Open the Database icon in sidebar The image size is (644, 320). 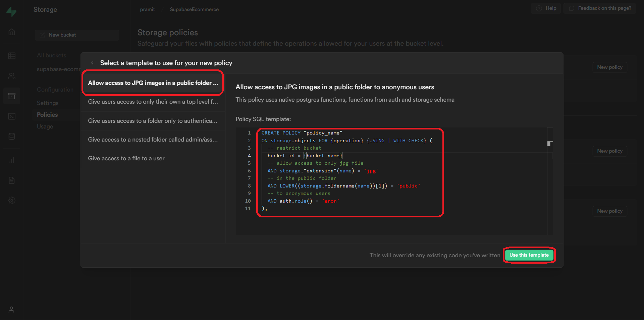point(12,137)
